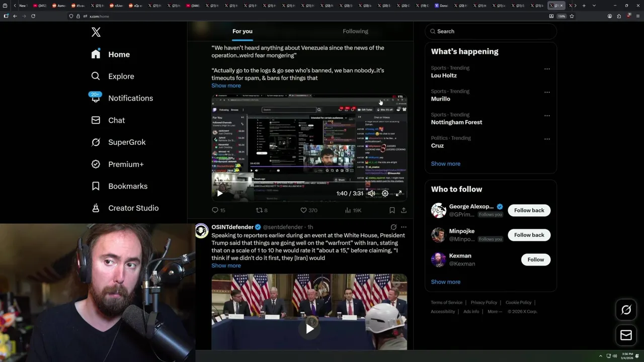This screenshot has height=362, width=644.
Task: Bookmark page with browser star icon
Action: tap(572, 16)
